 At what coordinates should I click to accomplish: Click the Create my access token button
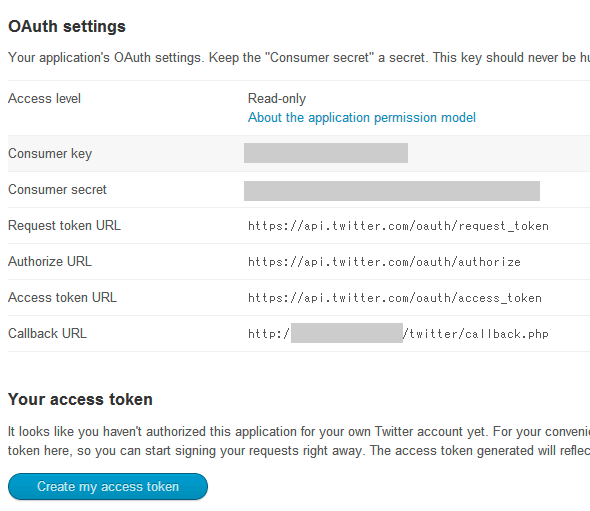108,487
